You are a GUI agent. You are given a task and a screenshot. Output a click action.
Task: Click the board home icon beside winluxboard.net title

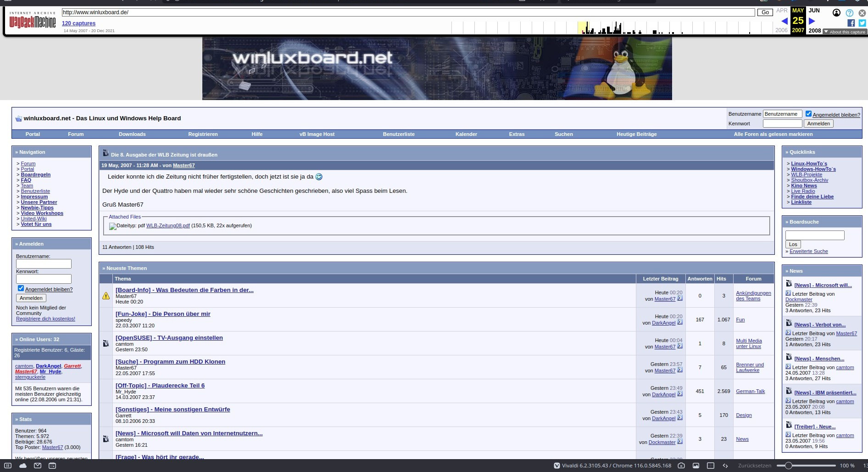tap(18, 118)
